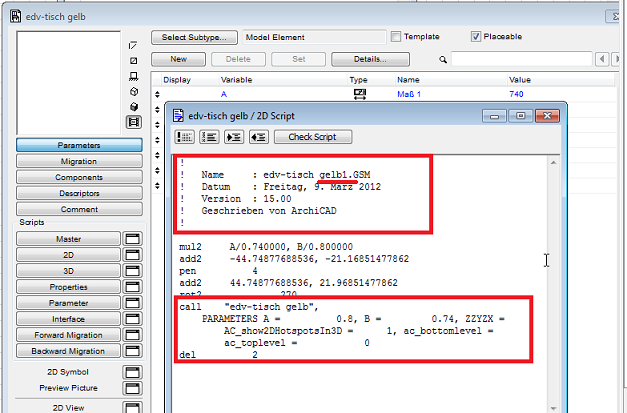Open the Components section

pos(79,177)
